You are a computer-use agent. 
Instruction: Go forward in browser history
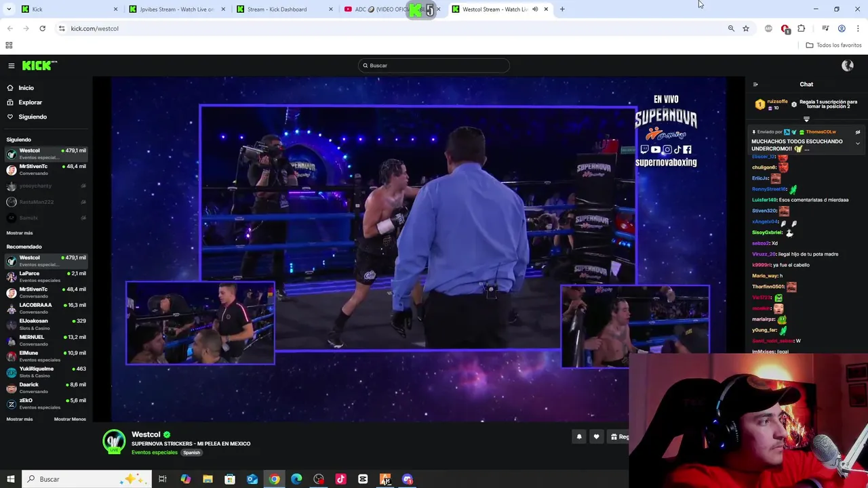[x=26, y=28]
